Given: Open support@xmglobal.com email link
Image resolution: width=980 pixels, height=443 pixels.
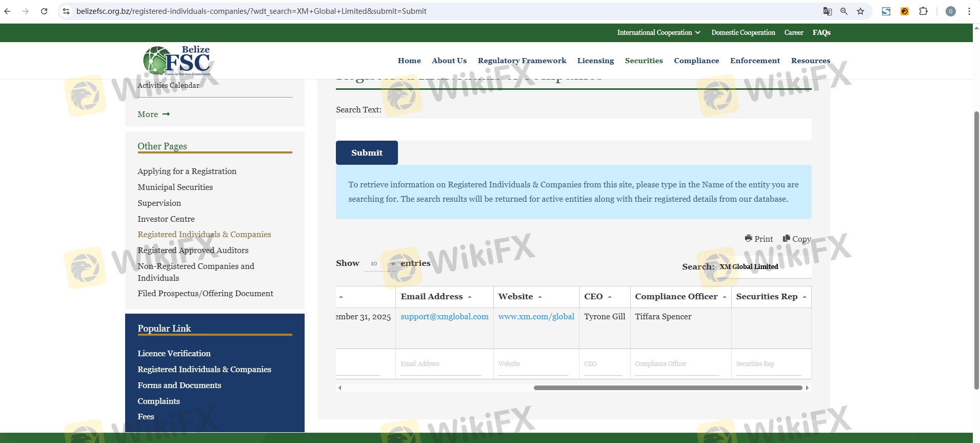Looking at the screenshot, I should point(444,317).
